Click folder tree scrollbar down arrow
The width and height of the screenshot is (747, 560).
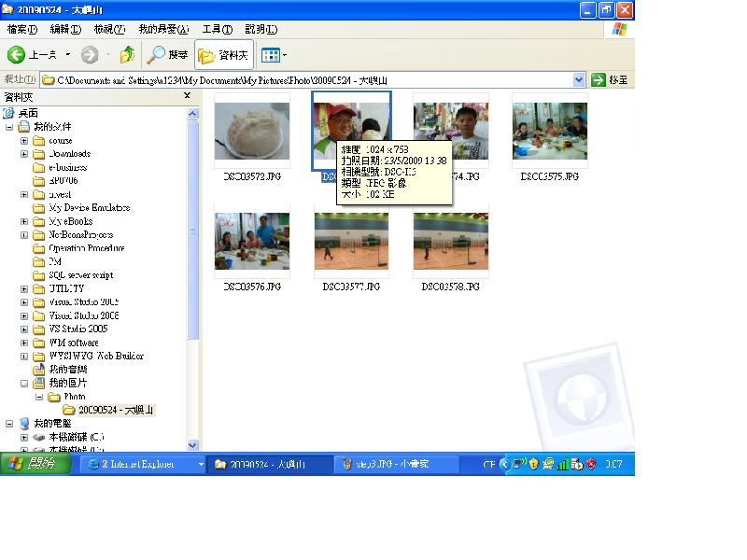[193, 445]
